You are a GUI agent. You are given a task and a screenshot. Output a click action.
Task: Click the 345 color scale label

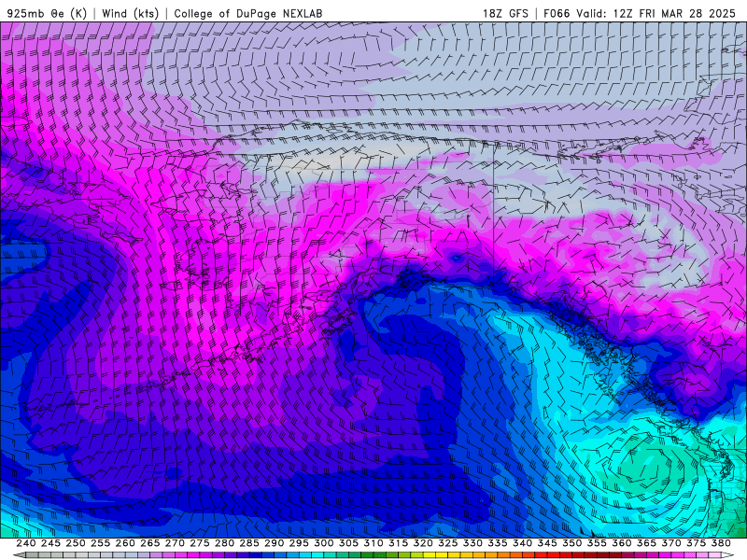tap(547, 543)
